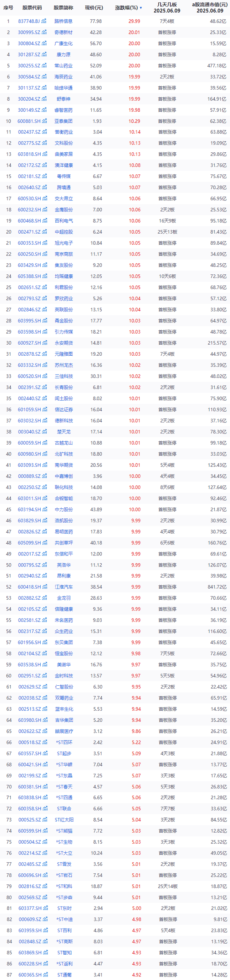Screen dimensions: 230x980
Task: Select the 8天6板 cell
Action: (167, 487)
